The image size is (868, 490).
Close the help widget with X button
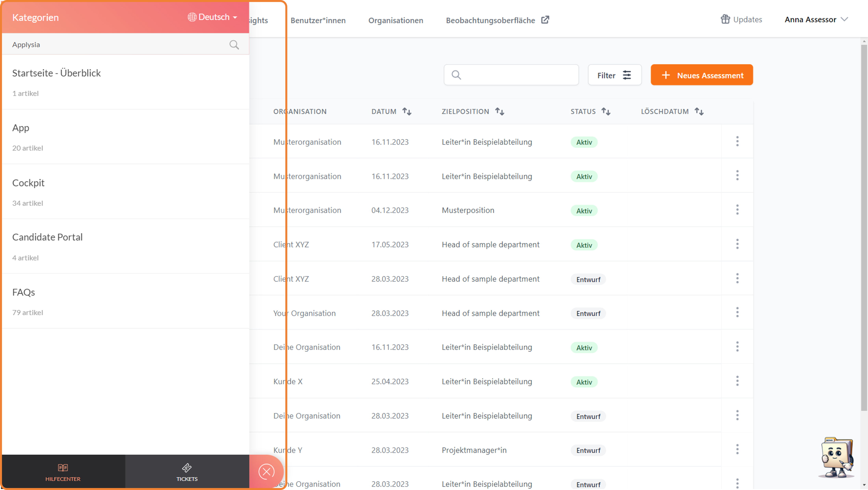(267, 471)
